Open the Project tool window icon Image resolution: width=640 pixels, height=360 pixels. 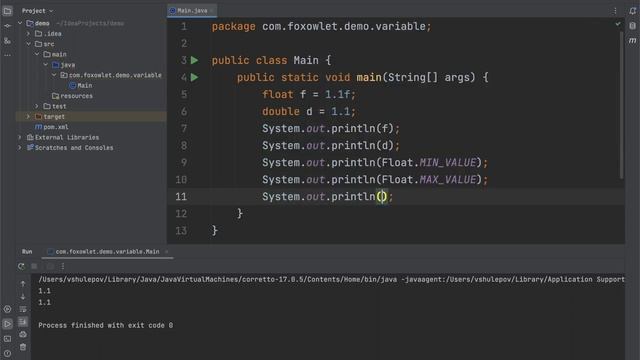(7, 11)
